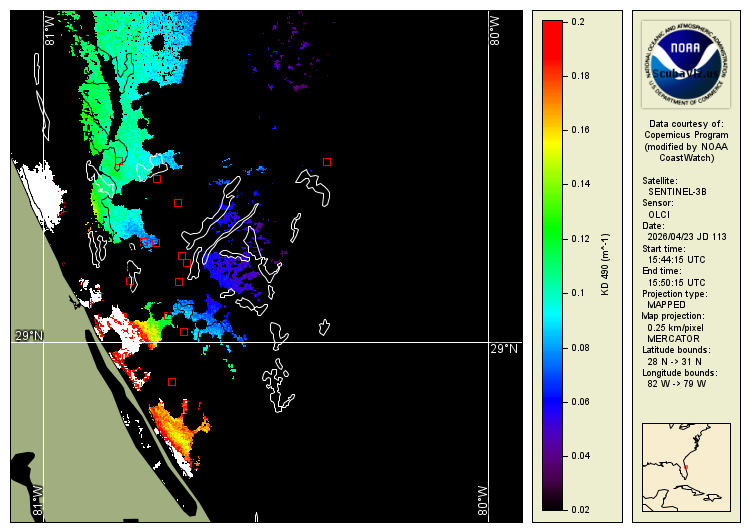The height and width of the screenshot is (532, 750).
Task: Select the OLCI sensor text
Action: click(x=659, y=214)
